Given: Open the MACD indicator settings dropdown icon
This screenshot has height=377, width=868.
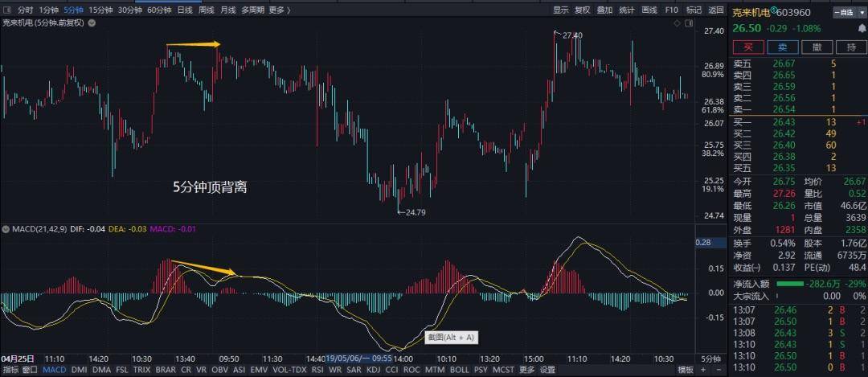Looking at the screenshot, I should click(x=5, y=228).
